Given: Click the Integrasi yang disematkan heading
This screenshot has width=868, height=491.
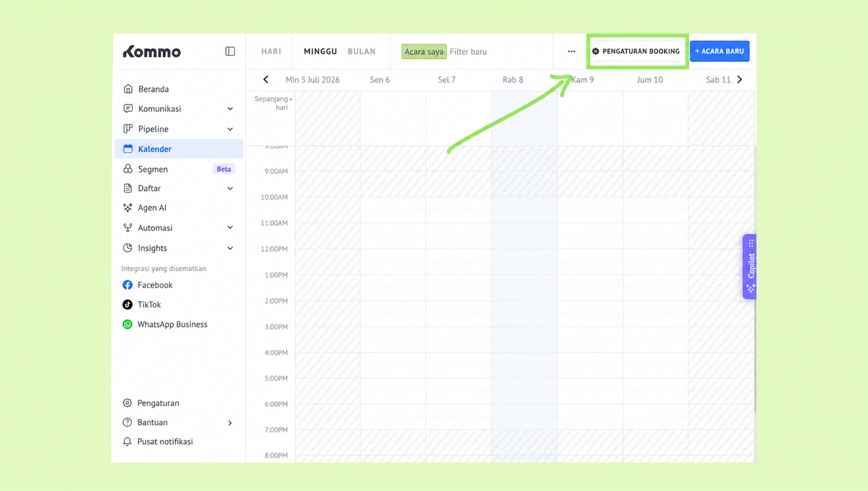Looking at the screenshot, I should [x=163, y=268].
